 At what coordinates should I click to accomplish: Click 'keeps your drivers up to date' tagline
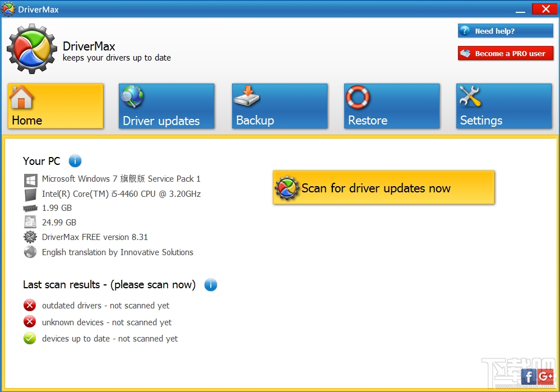coord(117,58)
